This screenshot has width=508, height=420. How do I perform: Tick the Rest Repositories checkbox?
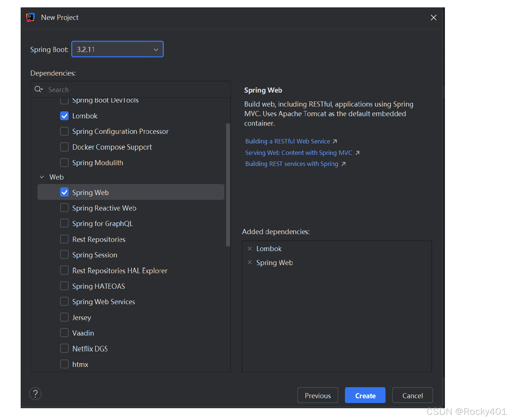[64, 239]
